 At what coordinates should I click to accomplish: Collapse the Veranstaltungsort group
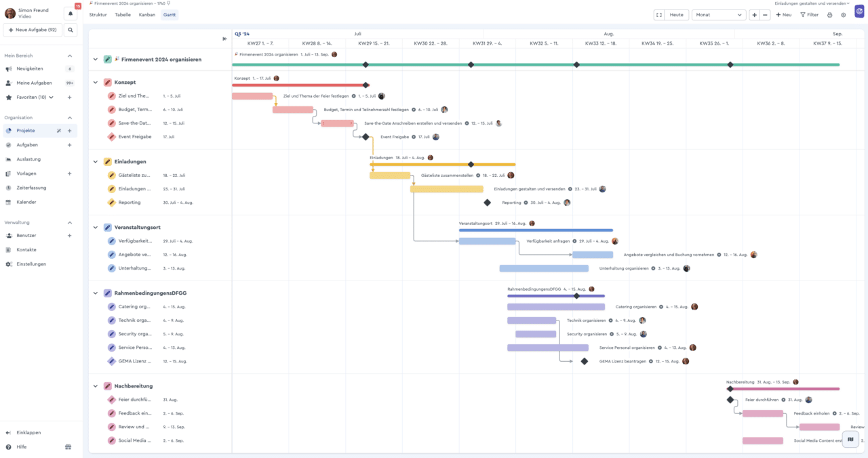[96, 228]
